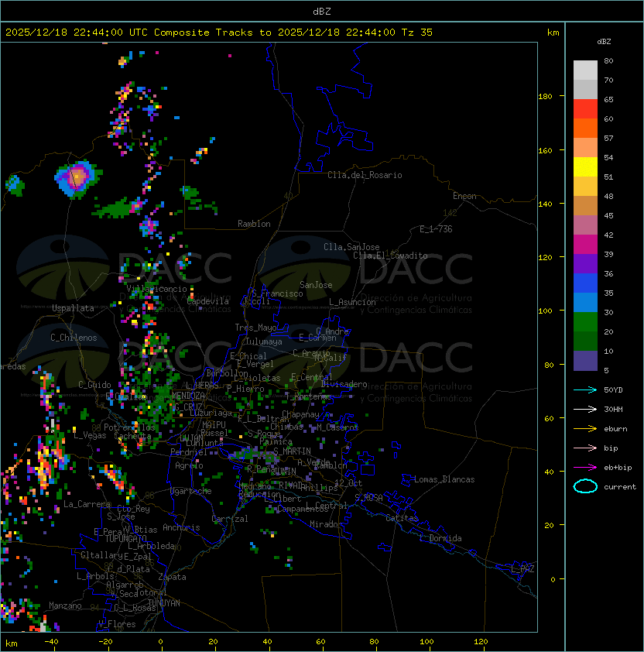Click the S_MARTIN map label
The height and width of the screenshot is (652, 644).
[292, 451]
